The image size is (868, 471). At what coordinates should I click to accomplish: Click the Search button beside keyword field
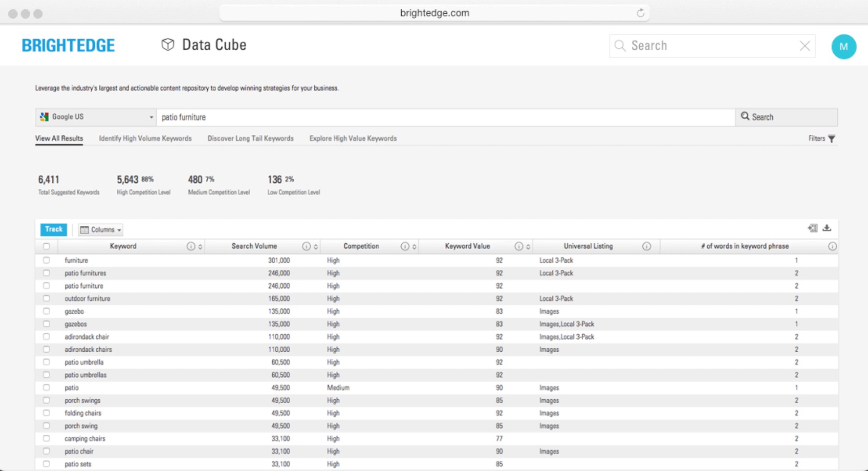click(x=786, y=117)
